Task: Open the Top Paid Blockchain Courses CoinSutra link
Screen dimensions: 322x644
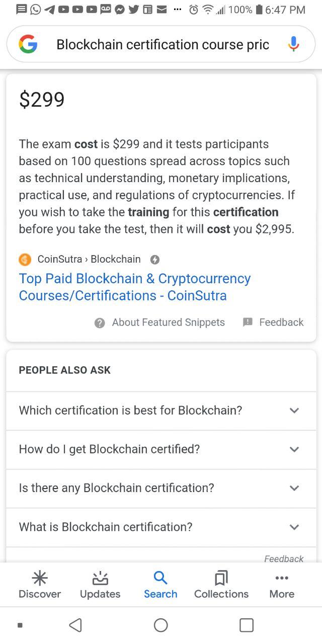Action: 135,287
